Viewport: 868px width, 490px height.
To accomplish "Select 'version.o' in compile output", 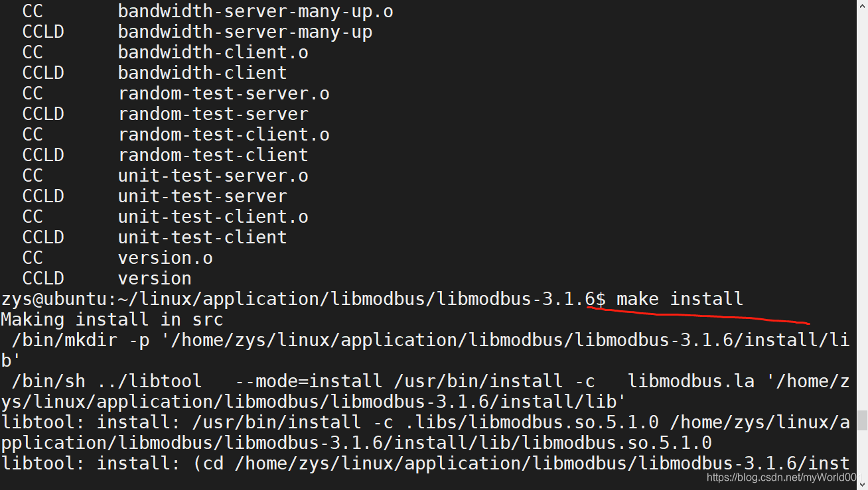I will point(165,258).
